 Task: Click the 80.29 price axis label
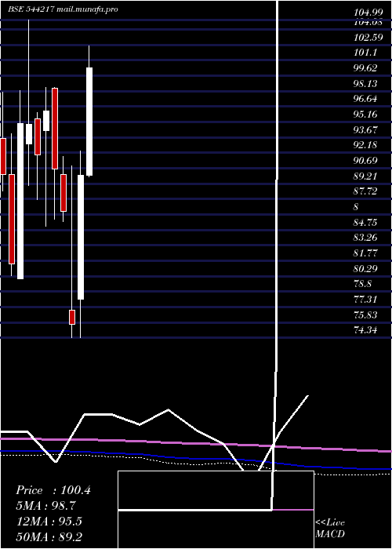(365, 268)
